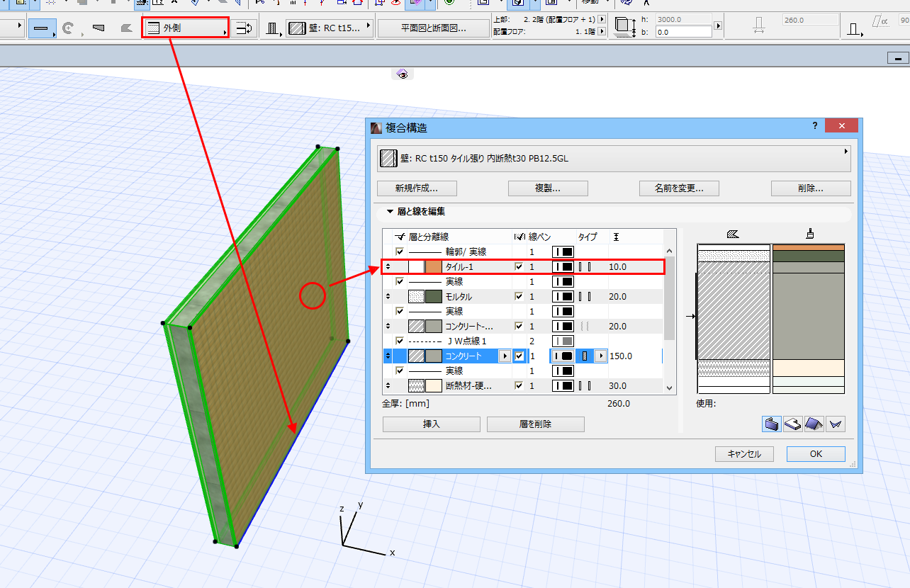
Task: Open 平面図と断面図... settings button
Action: [x=434, y=29]
